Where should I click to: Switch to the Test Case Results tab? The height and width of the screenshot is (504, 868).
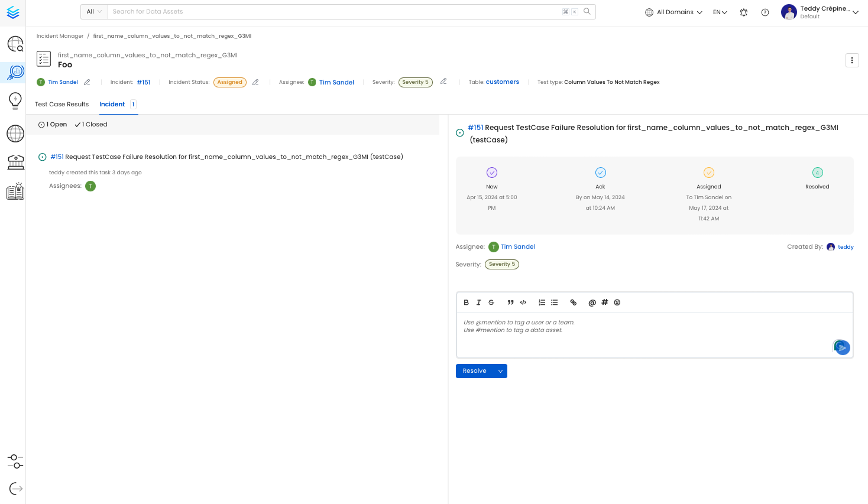(61, 104)
